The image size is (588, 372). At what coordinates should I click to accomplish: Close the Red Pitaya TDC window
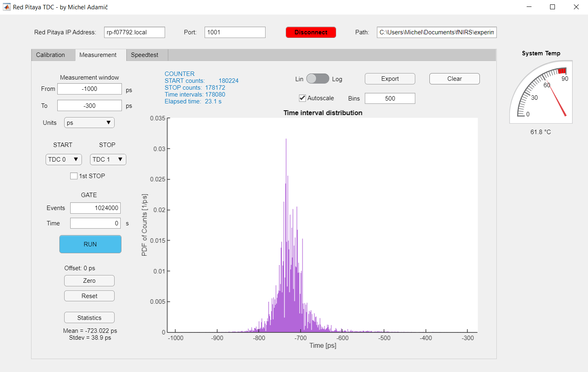[x=576, y=7]
